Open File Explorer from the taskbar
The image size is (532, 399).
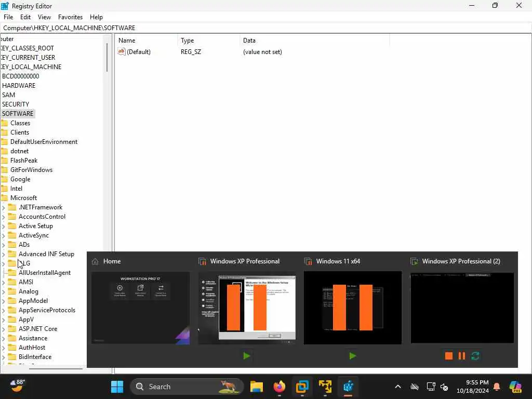click(257, 387)
